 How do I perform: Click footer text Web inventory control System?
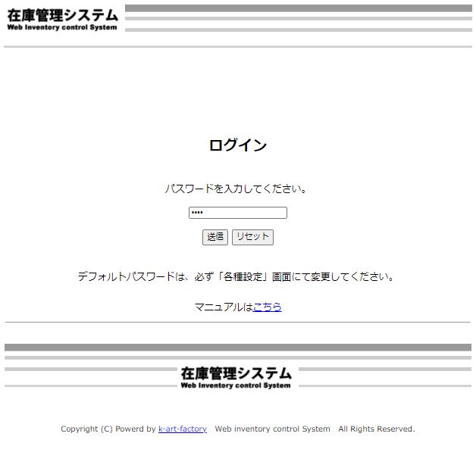(272, 429)
